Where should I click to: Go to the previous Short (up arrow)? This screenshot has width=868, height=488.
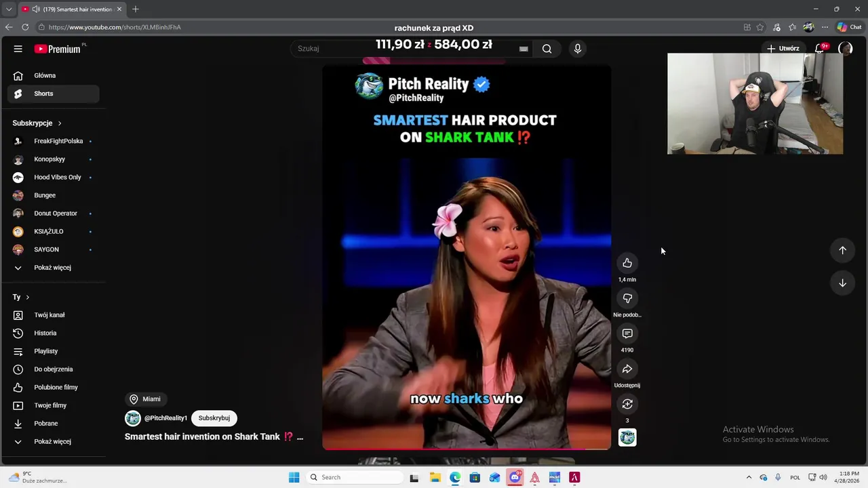[x=842, y=250]
